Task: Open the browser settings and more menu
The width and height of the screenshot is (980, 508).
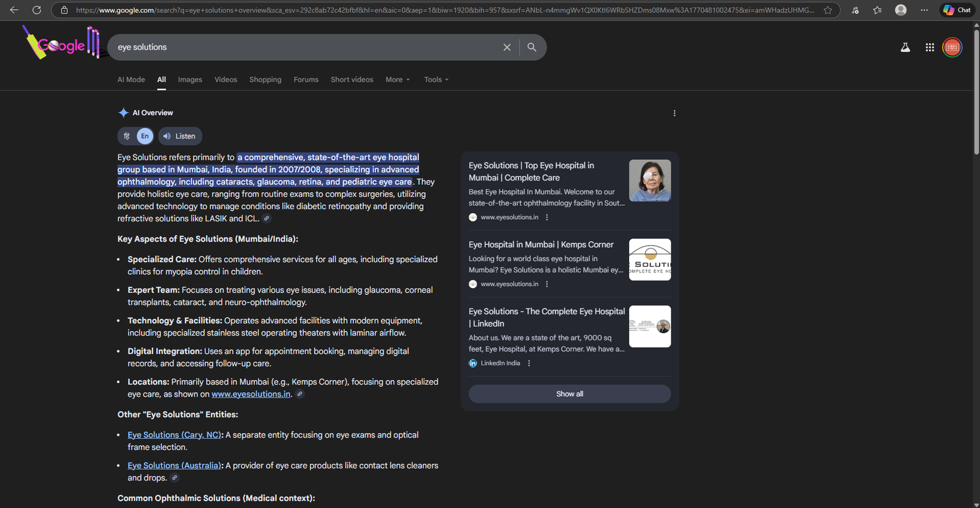Action: 924,10
